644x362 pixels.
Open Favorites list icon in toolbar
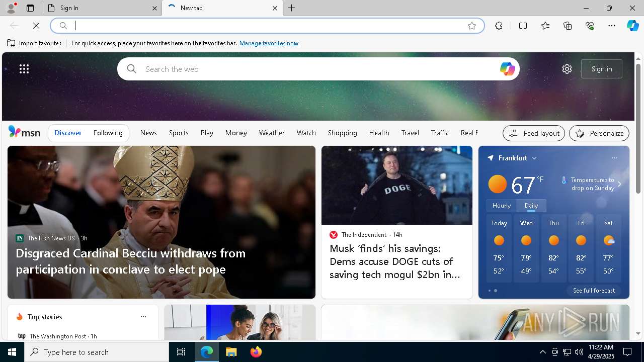(x=545, y=26)
